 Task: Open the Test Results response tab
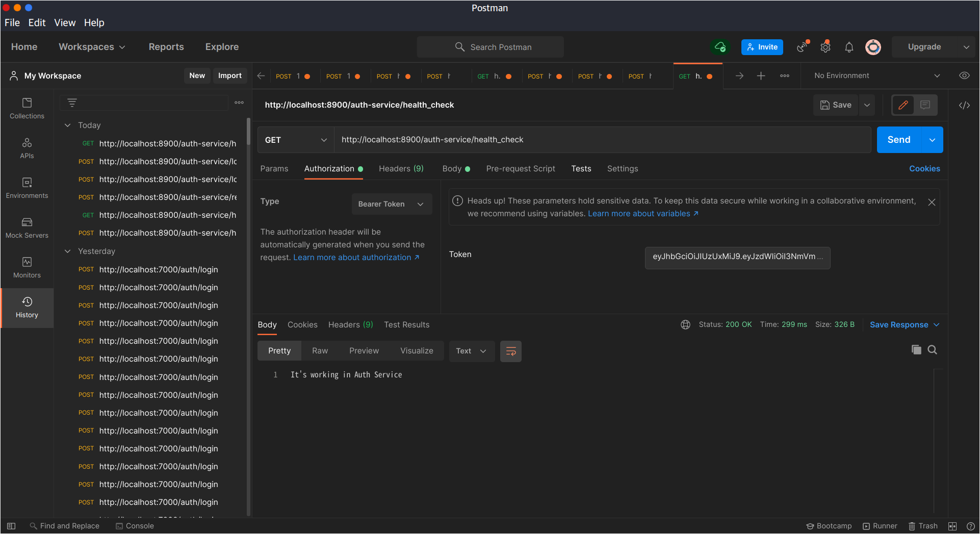(x=407, y=325)
